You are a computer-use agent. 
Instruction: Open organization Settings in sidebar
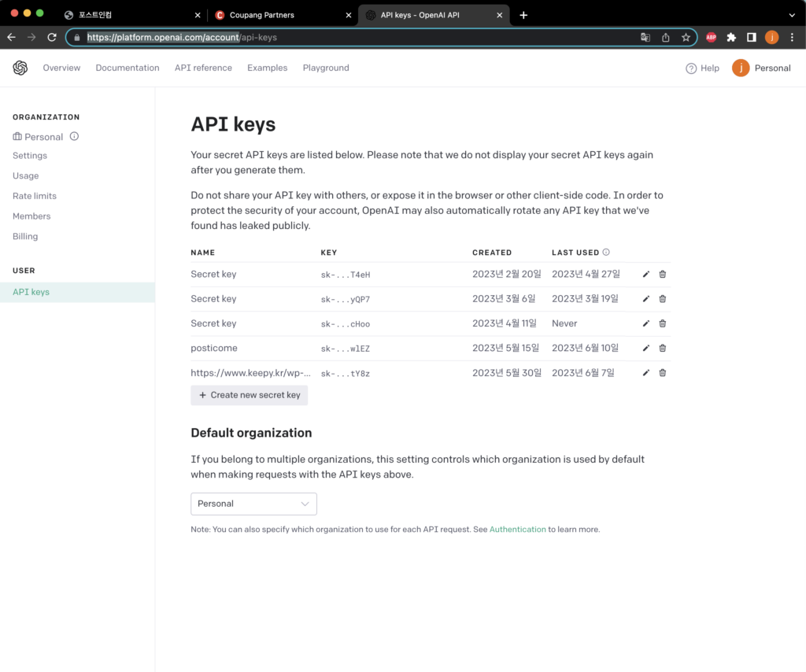(x=30, y=156)
